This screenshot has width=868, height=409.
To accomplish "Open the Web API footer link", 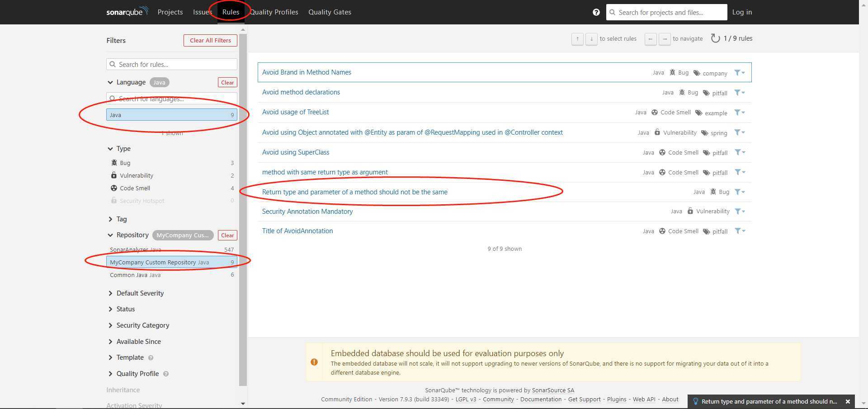I will (x=644, y=399).
